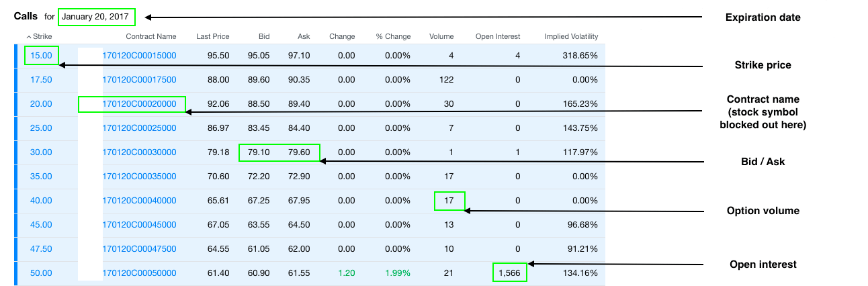Viewport: 868px width, 286px height.
Task: Open contract 170120C00015000
Action: pyautogui.click(x=139, y=56)
